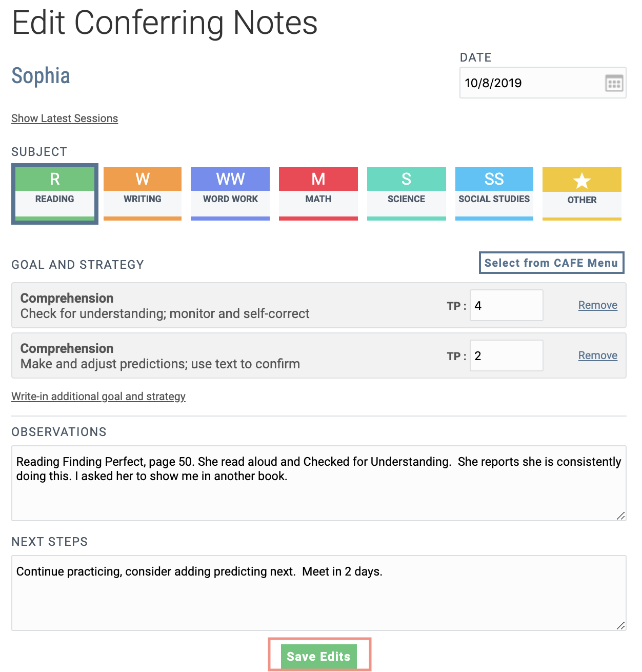Click the TP field showing 4

click(x=506, y=306)
